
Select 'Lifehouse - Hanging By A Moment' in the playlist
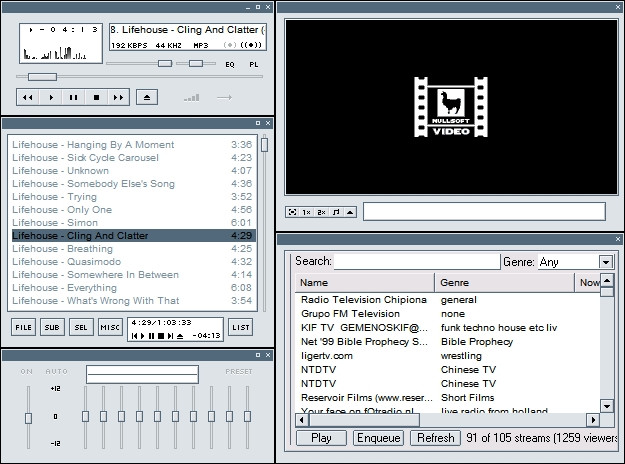point(134,145)
